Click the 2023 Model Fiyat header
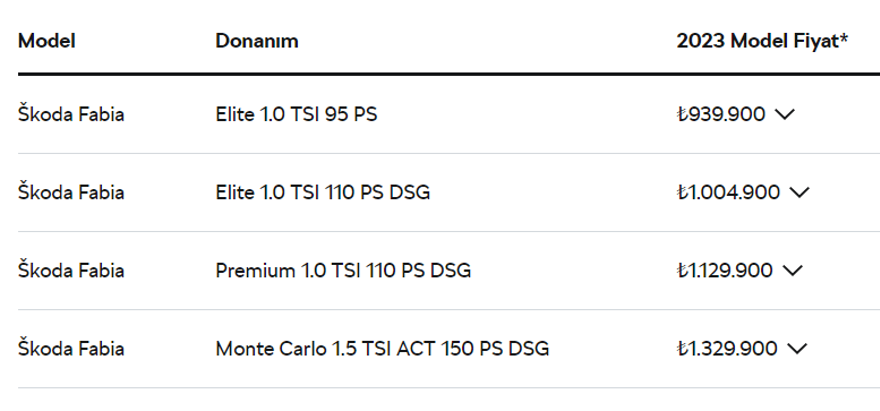Viewport: 880px width, 411px height. (758, 41)
